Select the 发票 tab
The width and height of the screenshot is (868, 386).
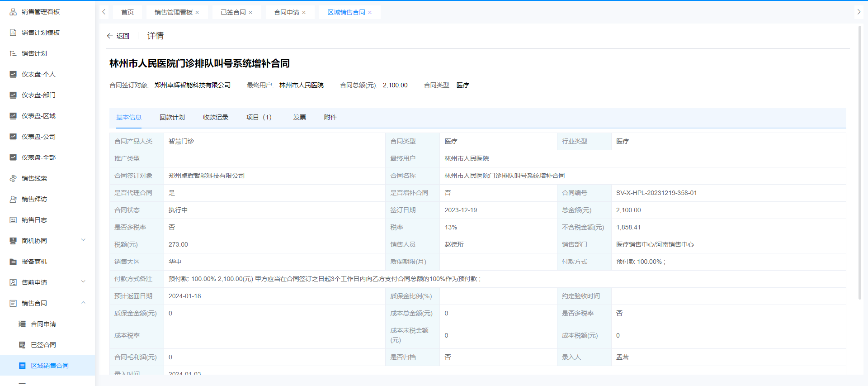point(299,117)
